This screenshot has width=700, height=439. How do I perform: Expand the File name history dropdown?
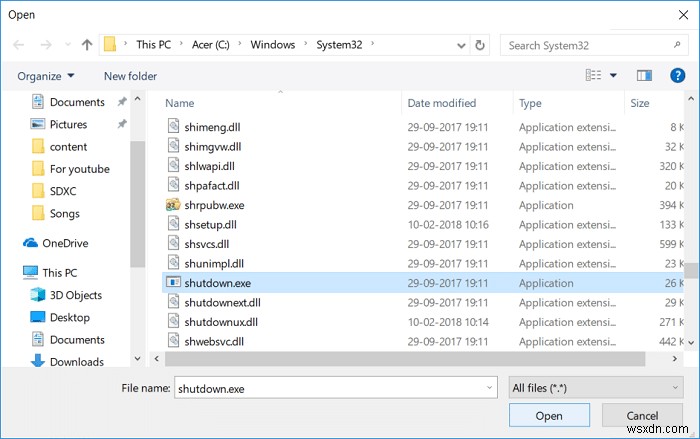tap(489, 386)
